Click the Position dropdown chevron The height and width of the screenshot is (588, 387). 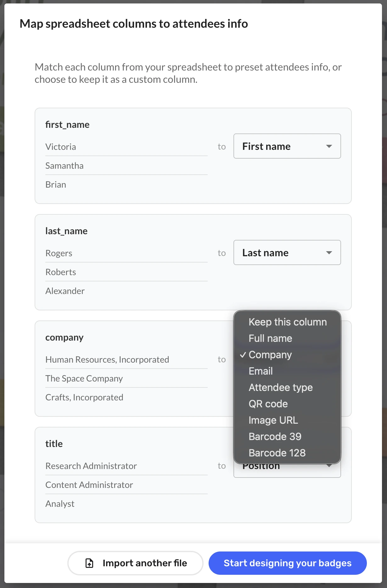pyautogui.click(x=329, y=466)
